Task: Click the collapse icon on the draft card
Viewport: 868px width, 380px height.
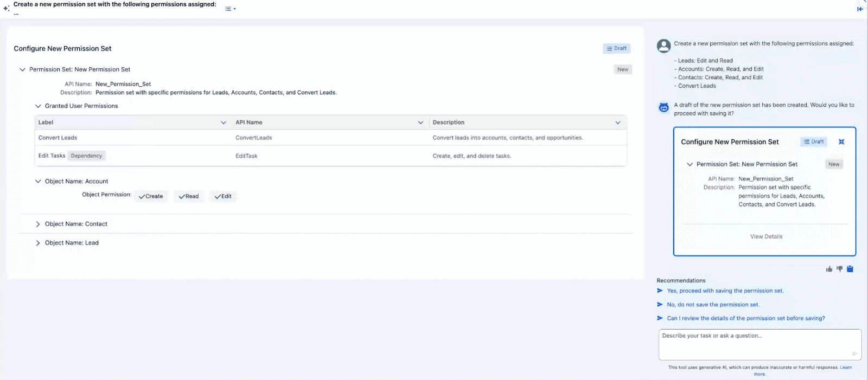Action: tap(841, 142)
